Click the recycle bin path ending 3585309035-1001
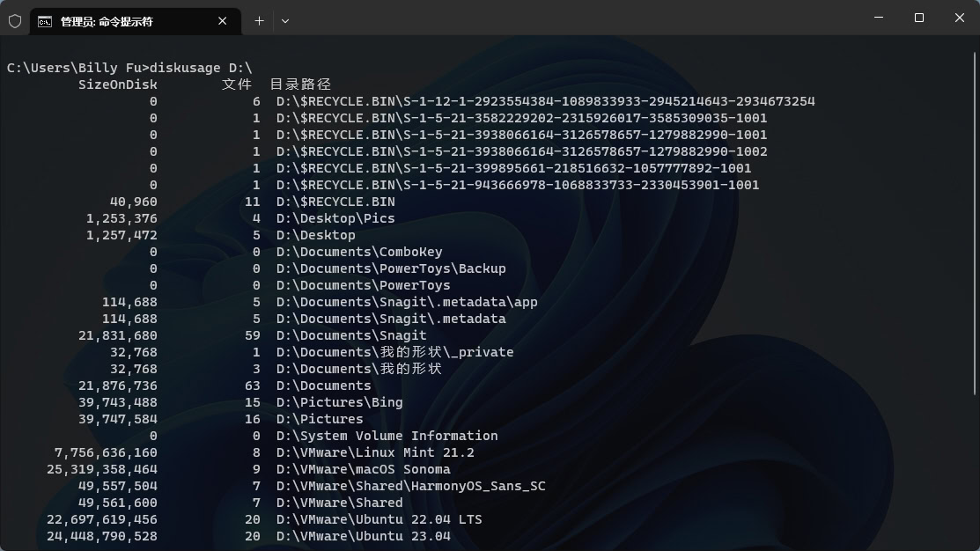This screenshot has width=980, height=551. point(522,118)
